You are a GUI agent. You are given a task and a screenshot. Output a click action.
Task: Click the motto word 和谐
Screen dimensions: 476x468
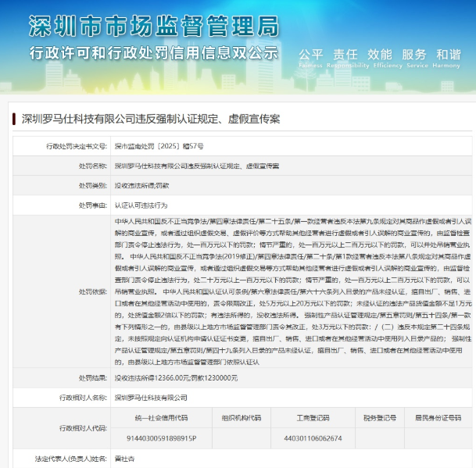[x=449, y=55]
